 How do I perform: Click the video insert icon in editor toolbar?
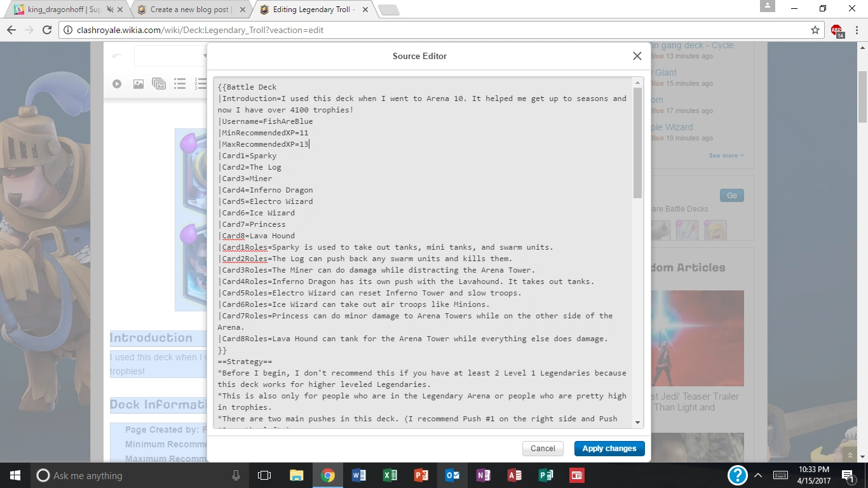point(117,84)
